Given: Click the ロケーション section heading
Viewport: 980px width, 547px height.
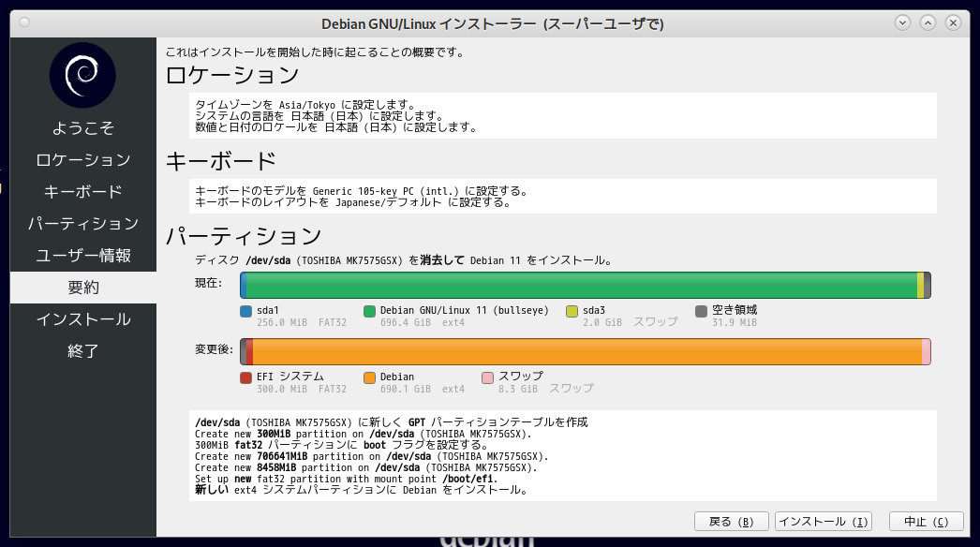Looking at the screenshot, I should 232,75.
